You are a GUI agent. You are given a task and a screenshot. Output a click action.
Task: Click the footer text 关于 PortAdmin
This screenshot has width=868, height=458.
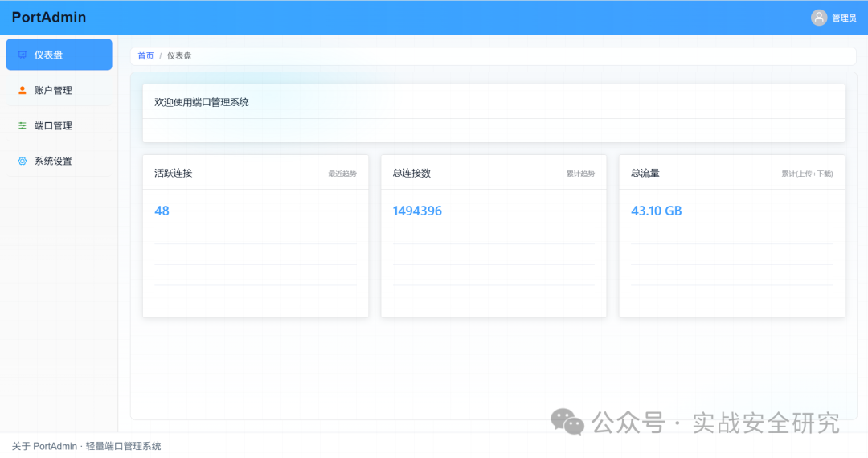44,447
